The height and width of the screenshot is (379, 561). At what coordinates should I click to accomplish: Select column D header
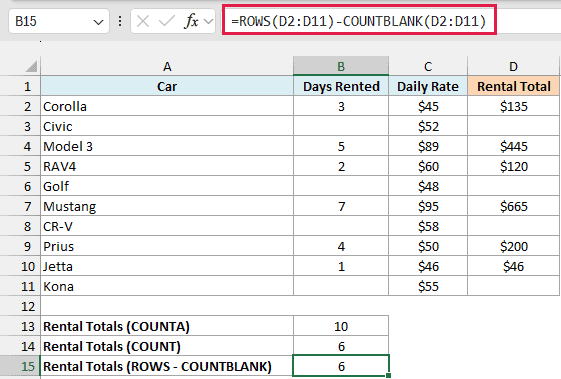513,66
